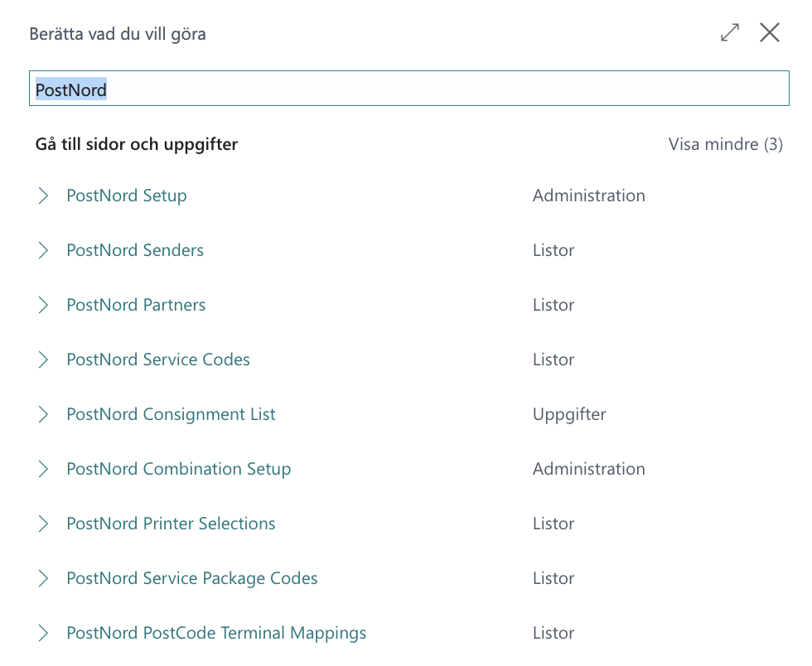This screenshot has width=812, height=666.
Task: Go to PostNord Partners
Action: tap(136, 306)
